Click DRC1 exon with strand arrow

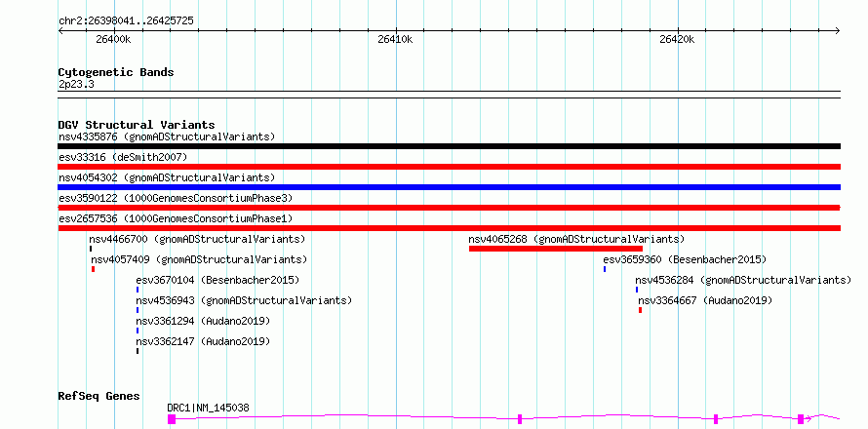coord(801,419)
